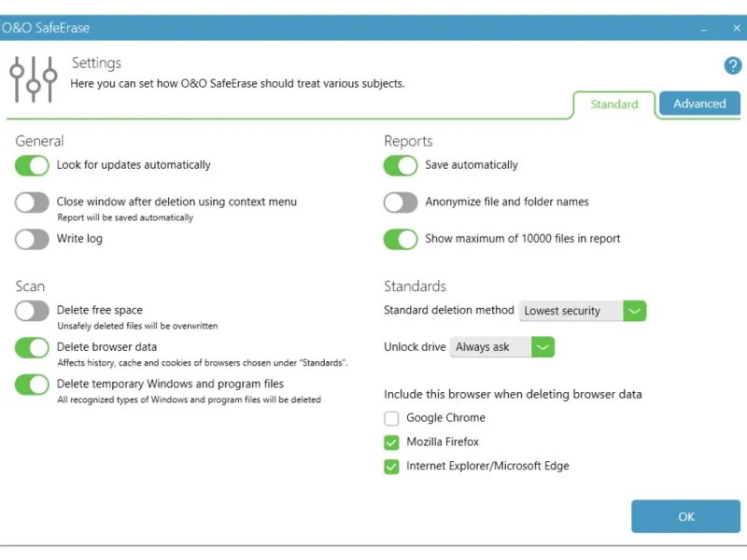Image resolution: width=747 pixels, height=560 pixels.
Task: Turn off Save automatically for reports
Action: click(x=401, y=165)
